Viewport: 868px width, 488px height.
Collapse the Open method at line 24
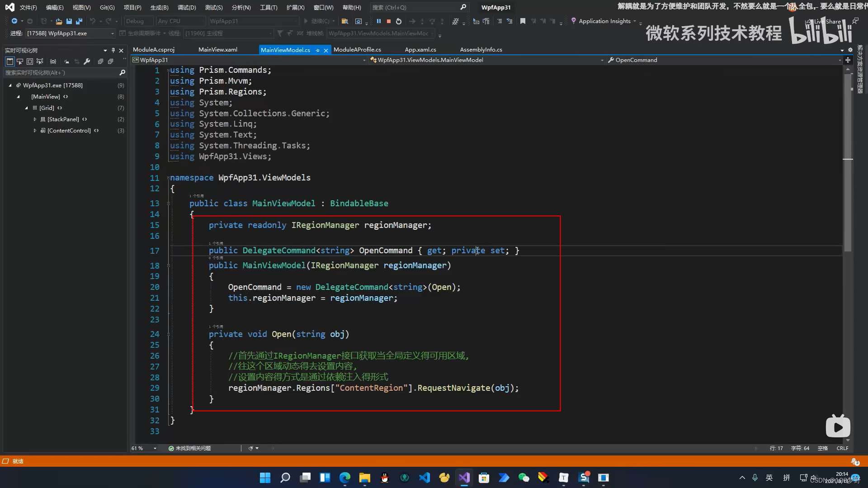point(169,334)
